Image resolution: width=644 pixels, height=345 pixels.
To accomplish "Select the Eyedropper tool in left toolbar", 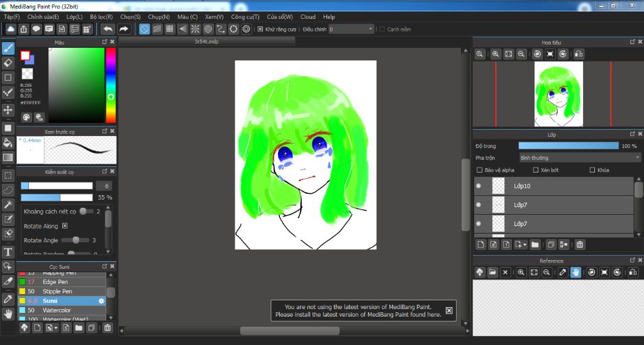I will point(8,299).
